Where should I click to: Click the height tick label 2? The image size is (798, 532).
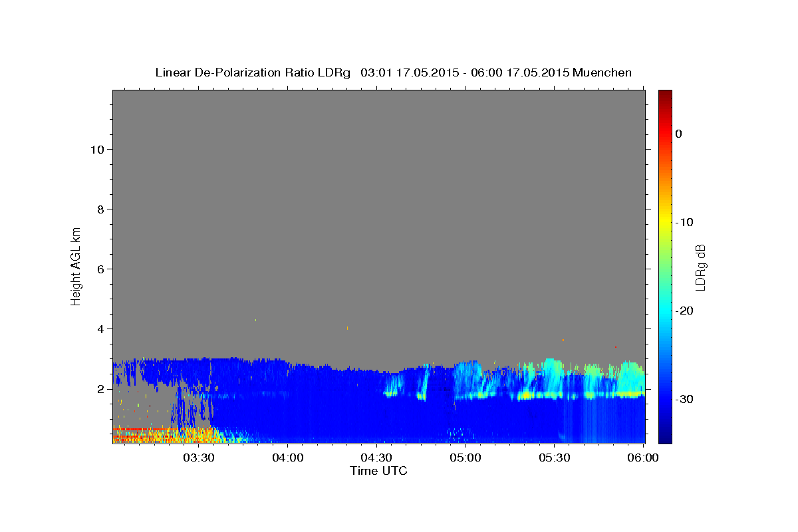100,389
